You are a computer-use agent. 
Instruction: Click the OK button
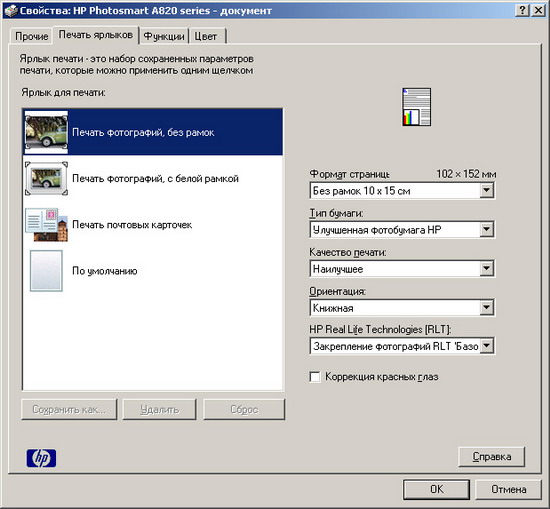[436, 489]
